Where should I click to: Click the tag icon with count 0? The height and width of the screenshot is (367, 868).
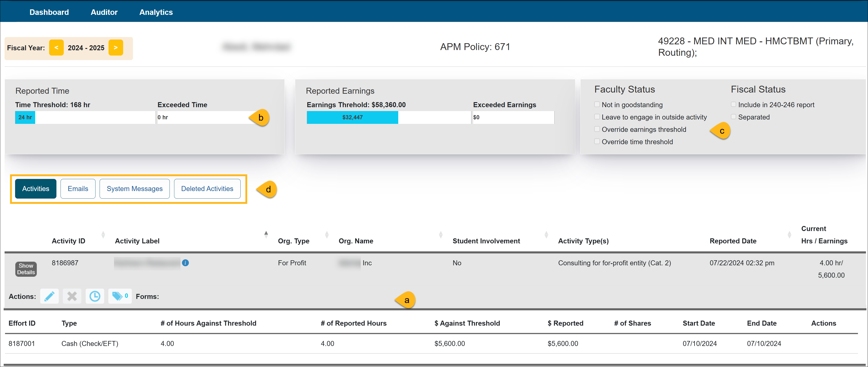click(120, 296)
